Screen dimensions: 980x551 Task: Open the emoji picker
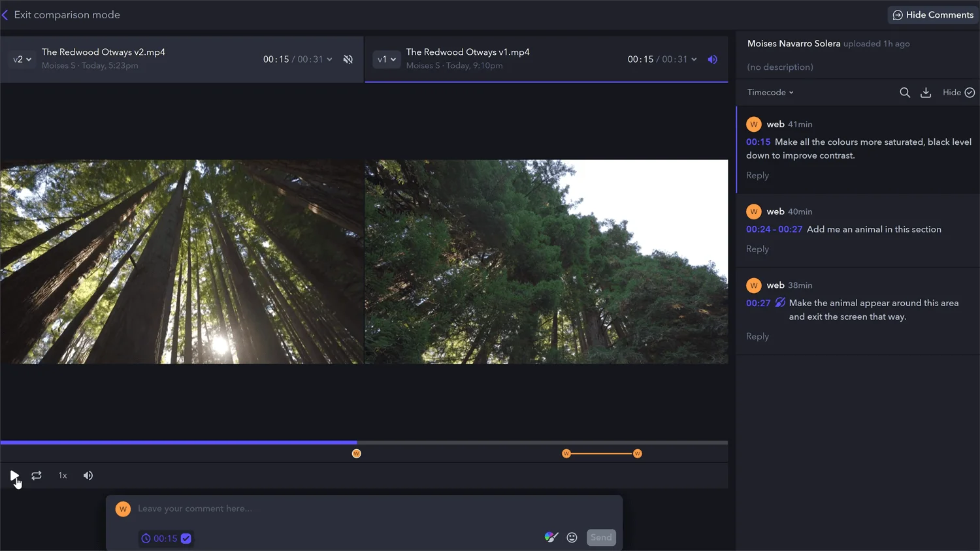point(572,538)
